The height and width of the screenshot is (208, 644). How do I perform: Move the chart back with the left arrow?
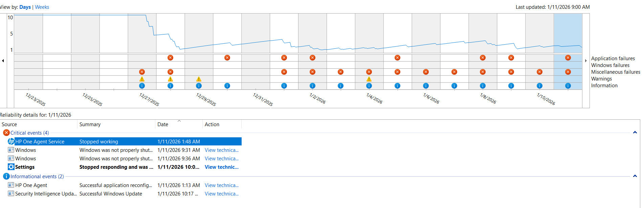[3, 61]
